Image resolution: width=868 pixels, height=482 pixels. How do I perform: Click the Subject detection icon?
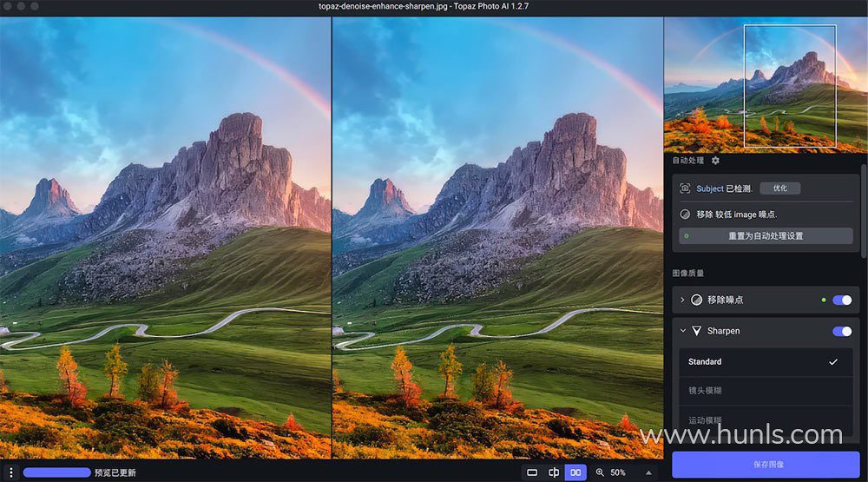685,188
